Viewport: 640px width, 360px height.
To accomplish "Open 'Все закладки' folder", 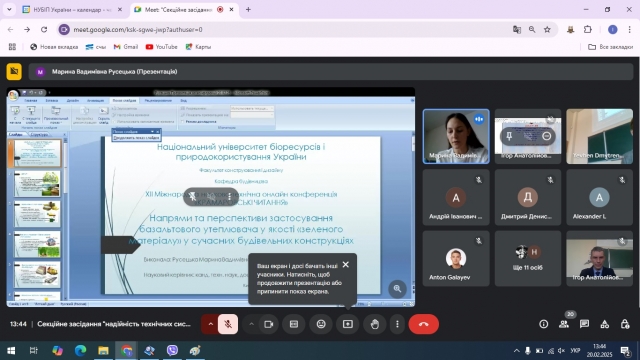I will tap(611, 47).
